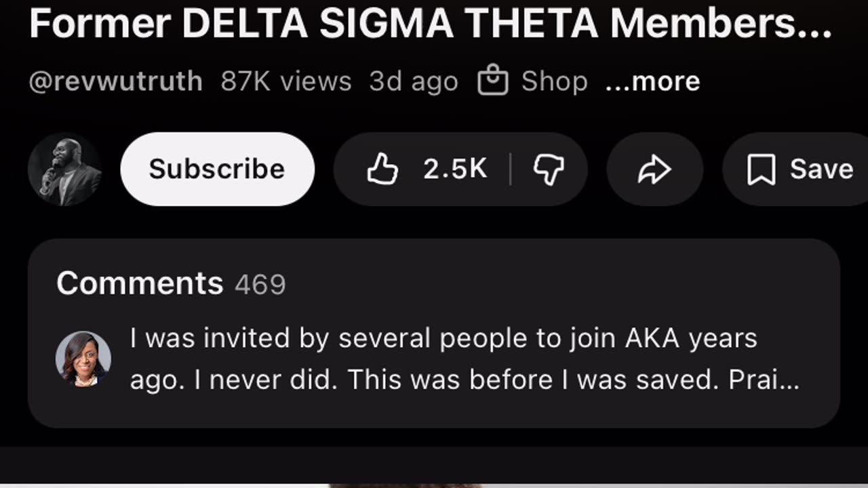
Task: Click the shopping bag icon
Action: (493, 81)
